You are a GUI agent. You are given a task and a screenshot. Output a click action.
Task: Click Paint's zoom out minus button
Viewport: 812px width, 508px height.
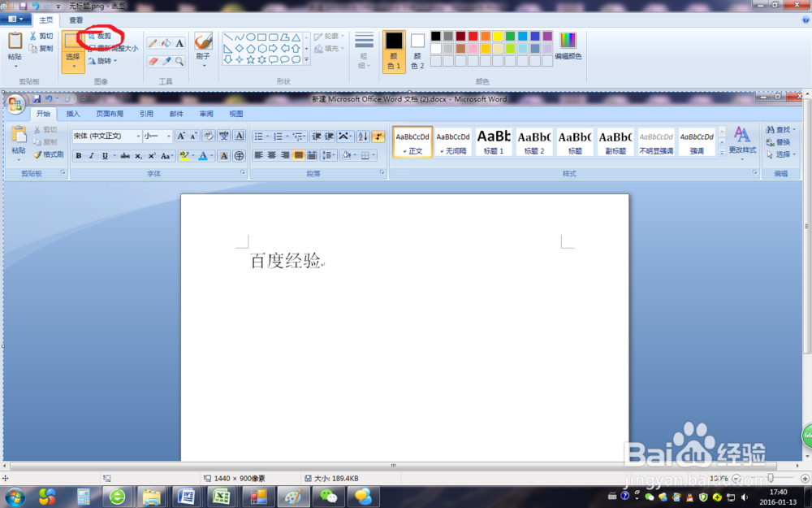click(737, 478)
